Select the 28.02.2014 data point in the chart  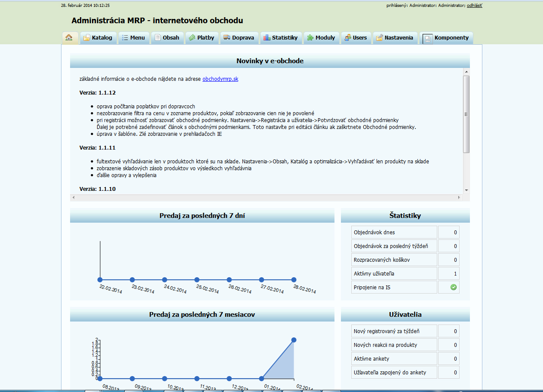pyautogui.click(x=294, y=280)
